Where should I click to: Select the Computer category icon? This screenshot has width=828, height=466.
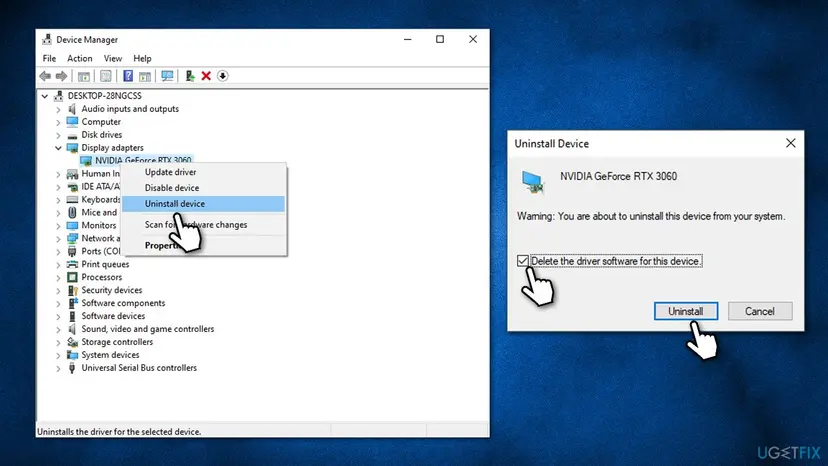click(x=72, y=122)
